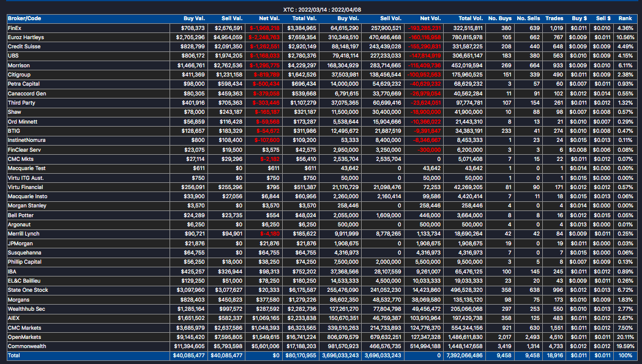The image size is (642, 364).
Task: Select the OpenMarkets broker name
Action: [x=24, y=337]
